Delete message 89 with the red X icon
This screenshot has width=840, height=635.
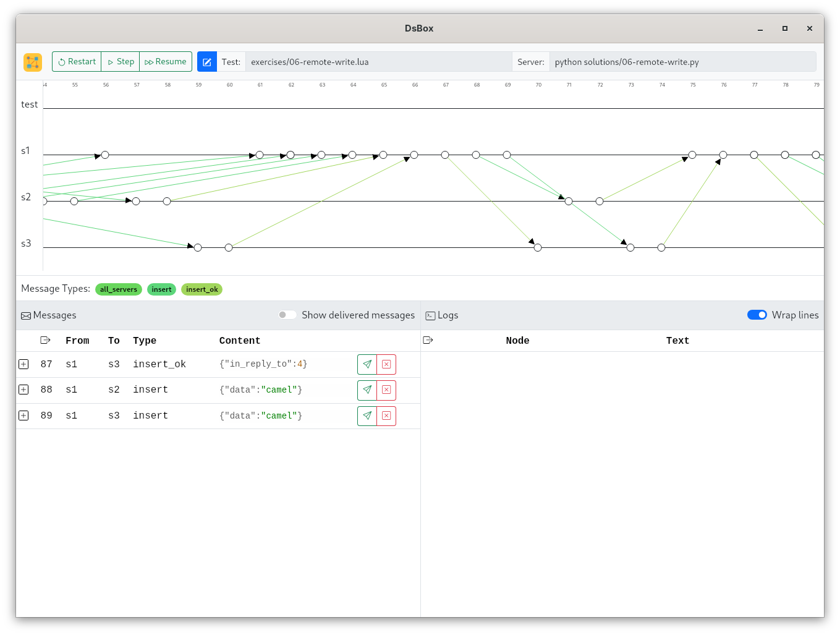(386, 416)
